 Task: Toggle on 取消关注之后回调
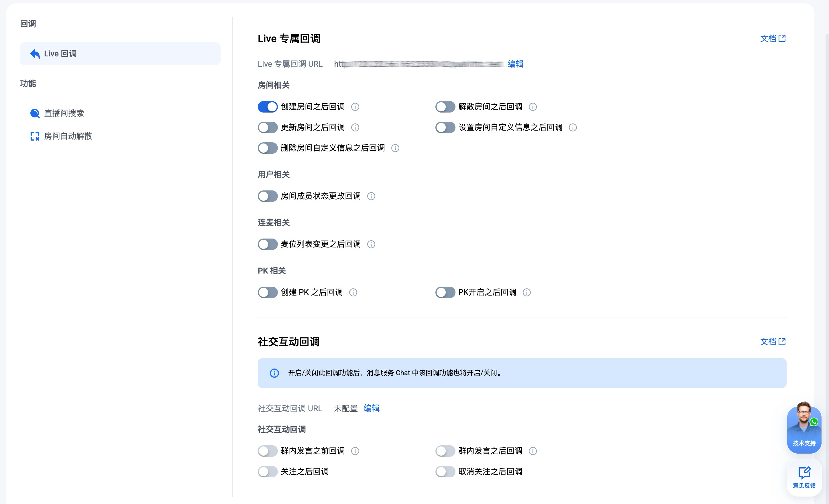[x=445, y=472]
